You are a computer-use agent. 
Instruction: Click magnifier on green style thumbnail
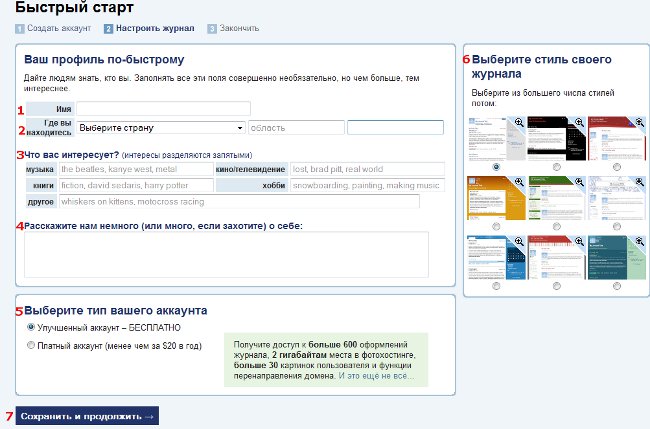(x=579, y=182)
